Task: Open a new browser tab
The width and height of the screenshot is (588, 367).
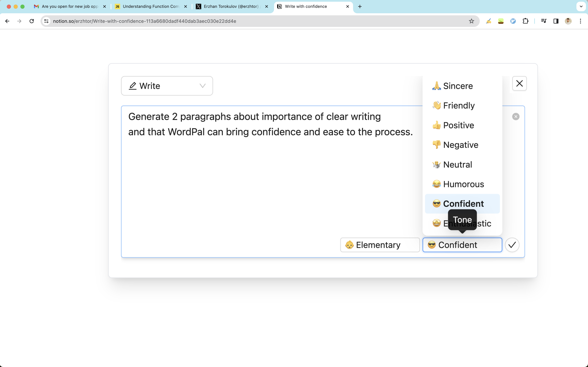Action: click(360, 6)
